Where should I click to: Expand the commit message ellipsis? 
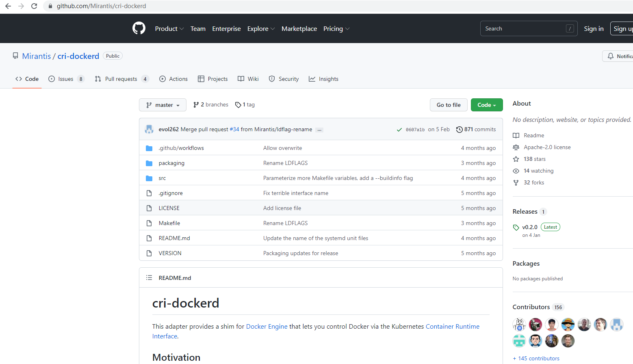(x=319, y=130)
